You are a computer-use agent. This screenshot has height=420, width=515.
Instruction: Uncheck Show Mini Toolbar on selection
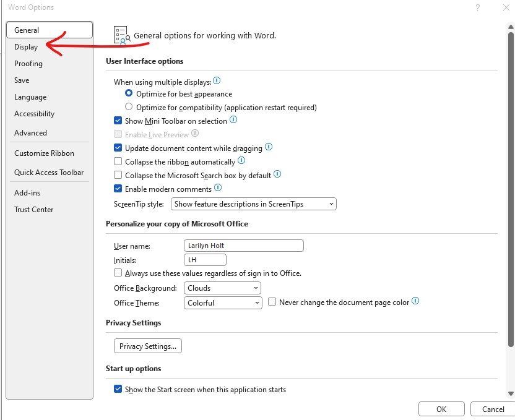[x=118, y=121]
